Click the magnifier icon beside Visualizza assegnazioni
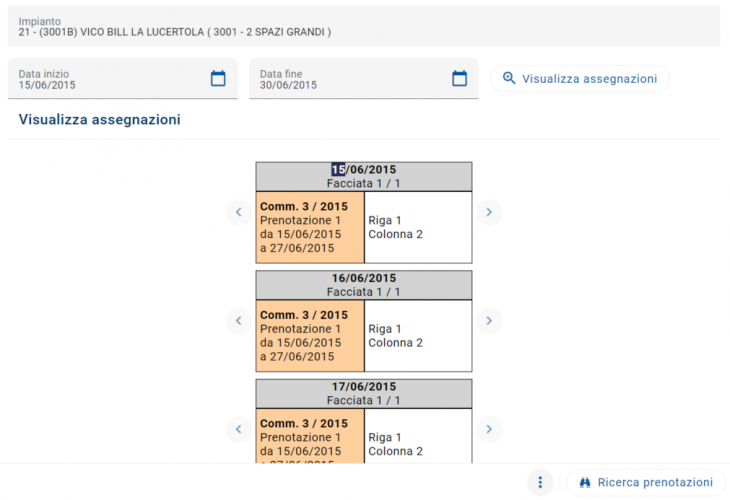 click(x=509, y=78)
